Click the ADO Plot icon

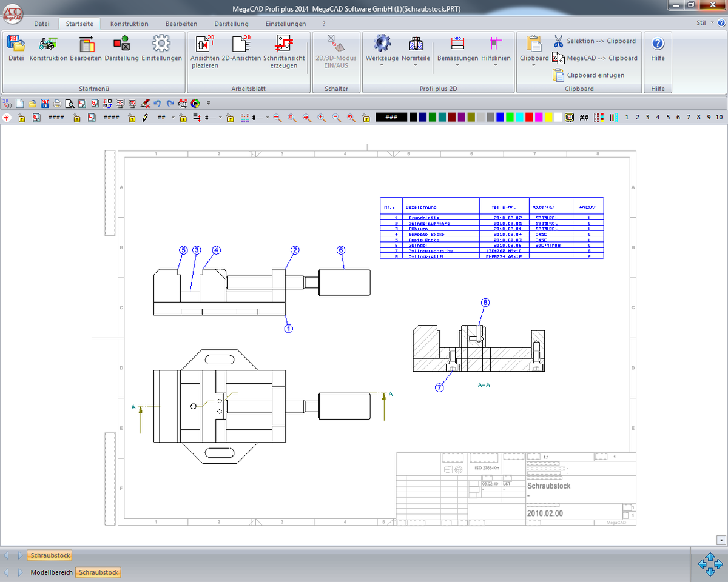tap(182, 104)
